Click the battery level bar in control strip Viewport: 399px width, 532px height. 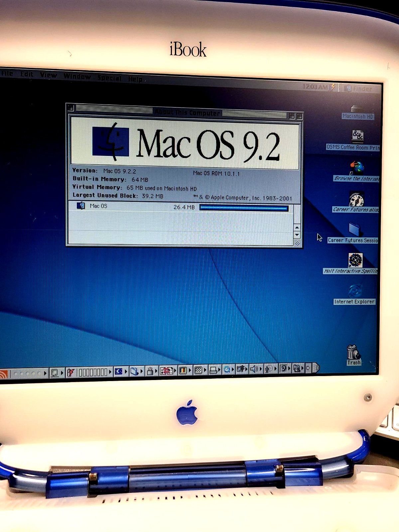click(x=93, y=372)
